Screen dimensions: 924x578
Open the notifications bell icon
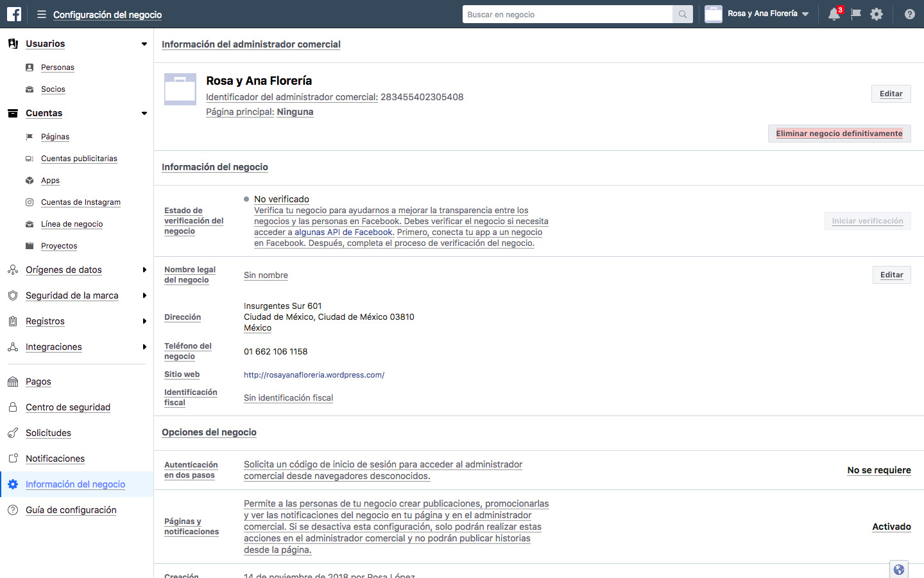834,14
